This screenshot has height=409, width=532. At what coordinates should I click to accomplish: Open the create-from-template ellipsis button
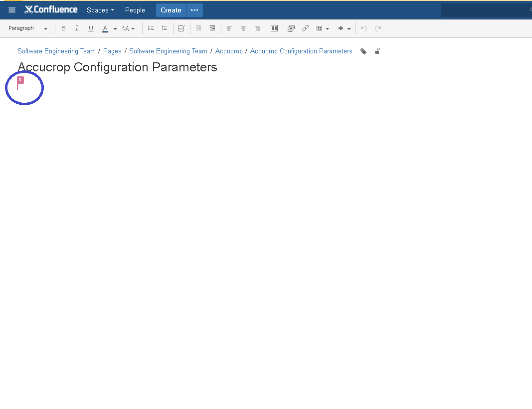pos(194,10)
